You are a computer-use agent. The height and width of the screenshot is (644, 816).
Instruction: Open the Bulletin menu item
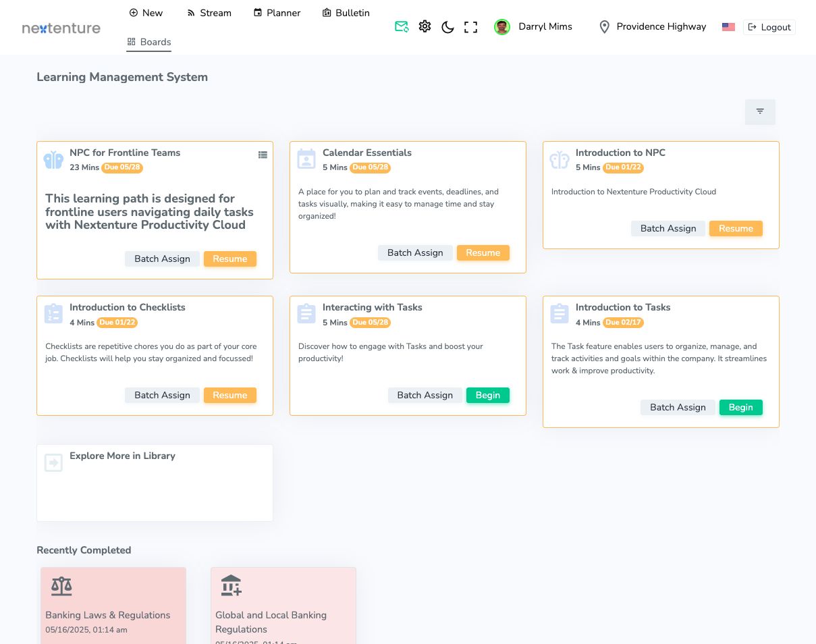click(x=346, y=13)
